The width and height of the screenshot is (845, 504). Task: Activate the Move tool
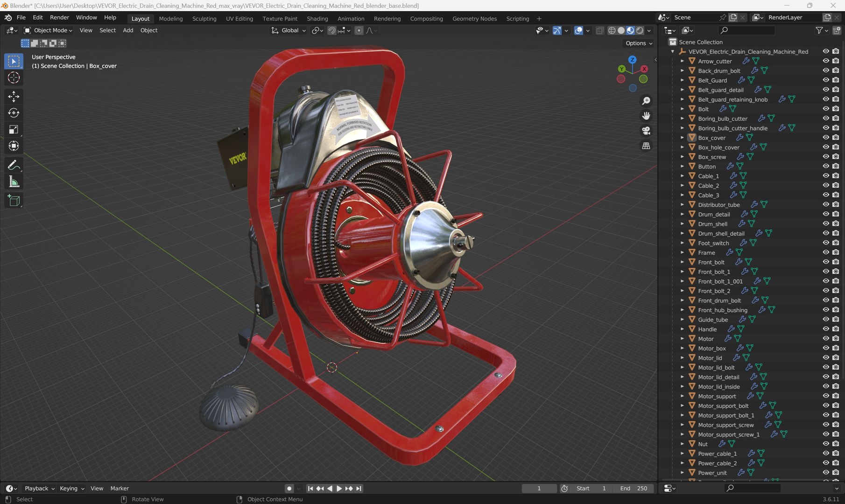[14, 96]
